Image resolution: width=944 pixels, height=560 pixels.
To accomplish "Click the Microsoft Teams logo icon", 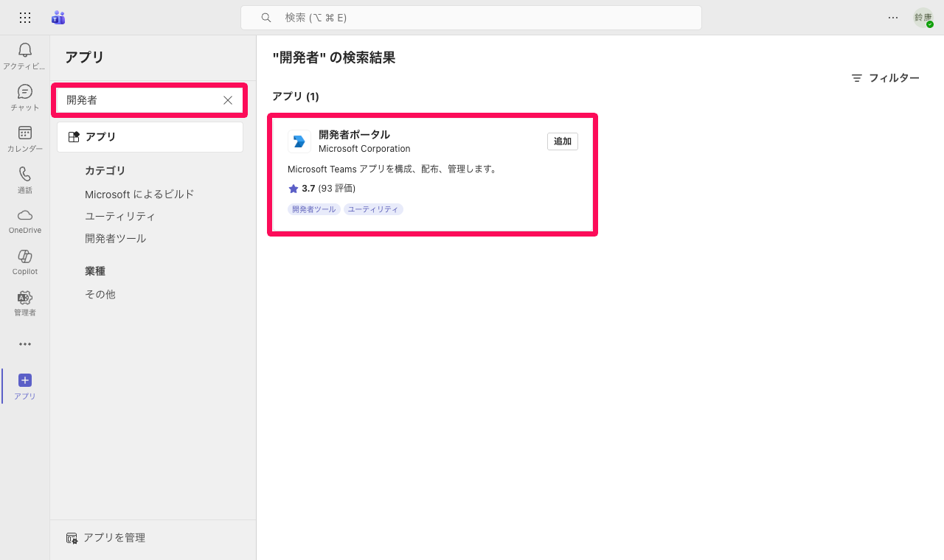I will click(58, 18).
